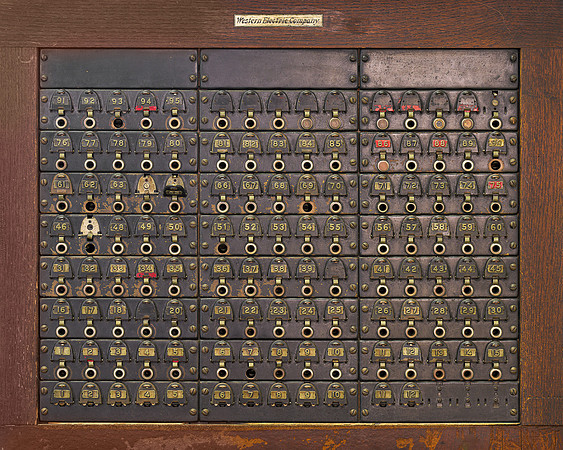The height and width of the screenshot is (450, 563).
Task: Click the jack below drop 93
Action: click(118, 123)
